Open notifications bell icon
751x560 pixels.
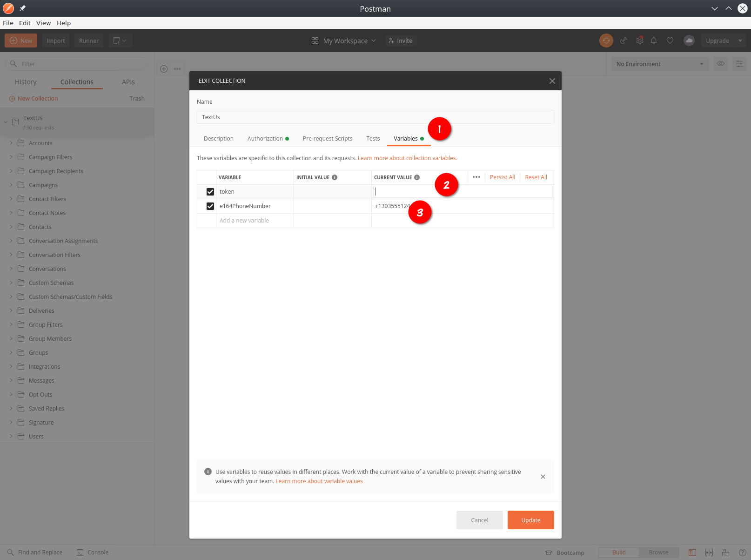click(654, 40)
